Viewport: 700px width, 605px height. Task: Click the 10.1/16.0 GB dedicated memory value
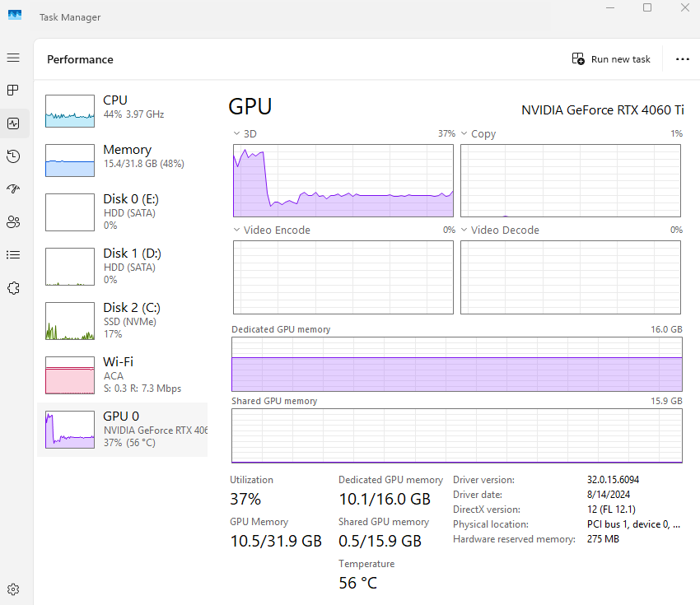(385, 499)
